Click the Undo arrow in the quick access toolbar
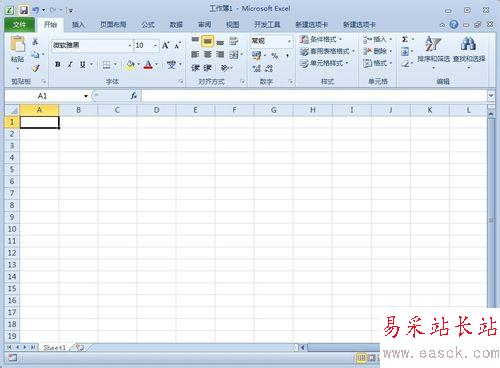 36,10
